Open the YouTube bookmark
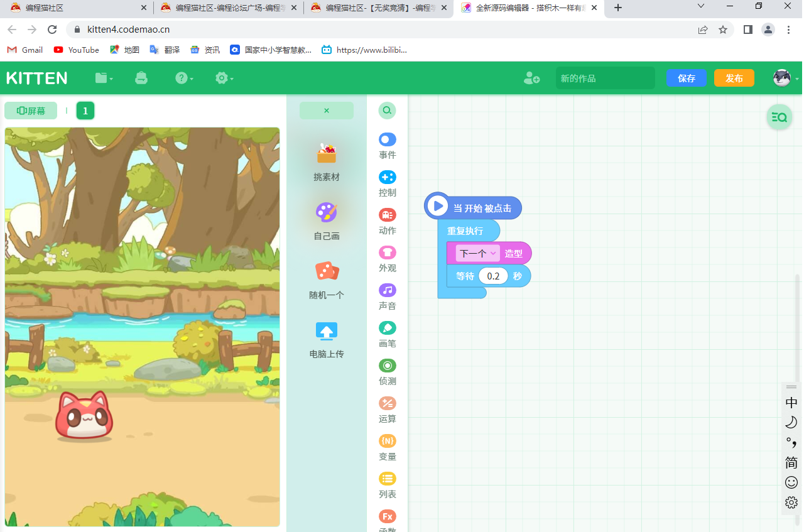 (x=77, y=50)
